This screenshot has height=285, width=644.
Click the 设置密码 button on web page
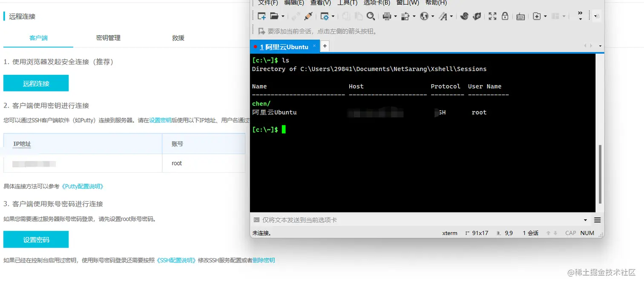(36, 239)
